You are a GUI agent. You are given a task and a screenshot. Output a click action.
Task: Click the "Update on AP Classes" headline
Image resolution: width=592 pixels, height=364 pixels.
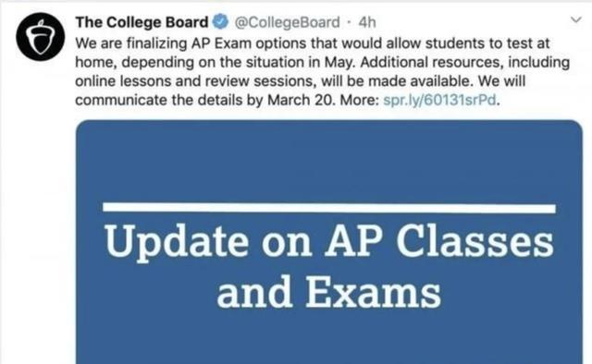click(329, 242)
